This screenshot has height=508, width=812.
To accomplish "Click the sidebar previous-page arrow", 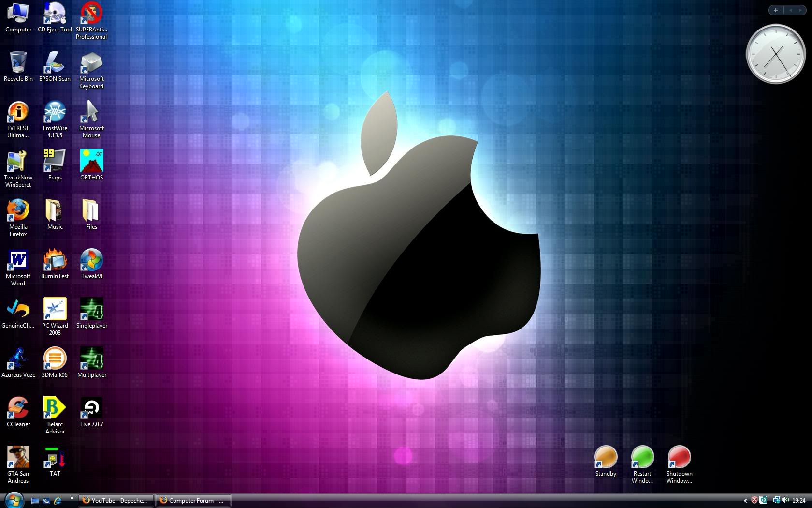I will 791,10.
